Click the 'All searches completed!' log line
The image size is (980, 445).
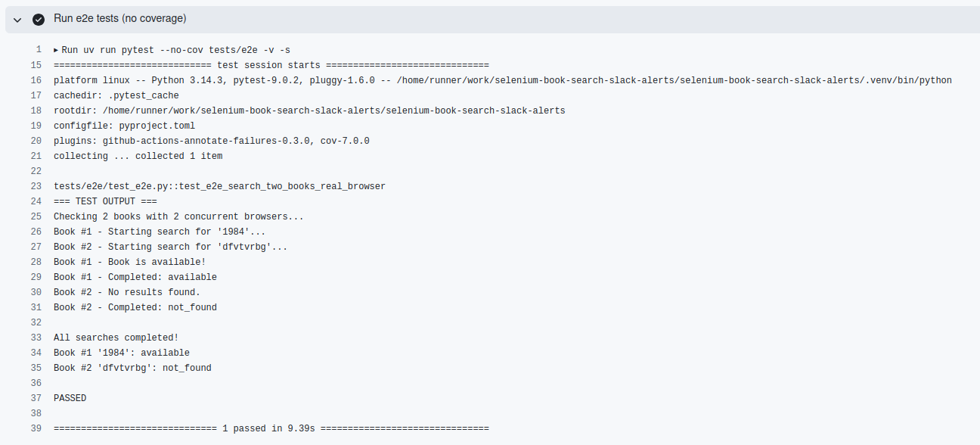[115, 338]
